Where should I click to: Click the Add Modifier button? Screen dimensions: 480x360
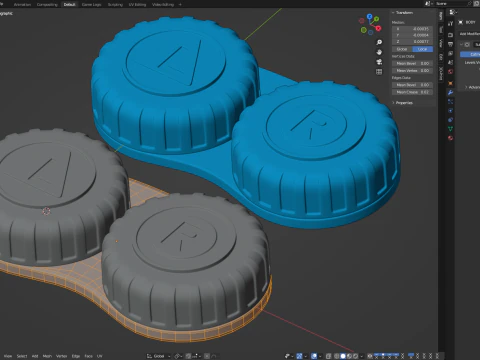pyautogui.click(x=470, y=34)
